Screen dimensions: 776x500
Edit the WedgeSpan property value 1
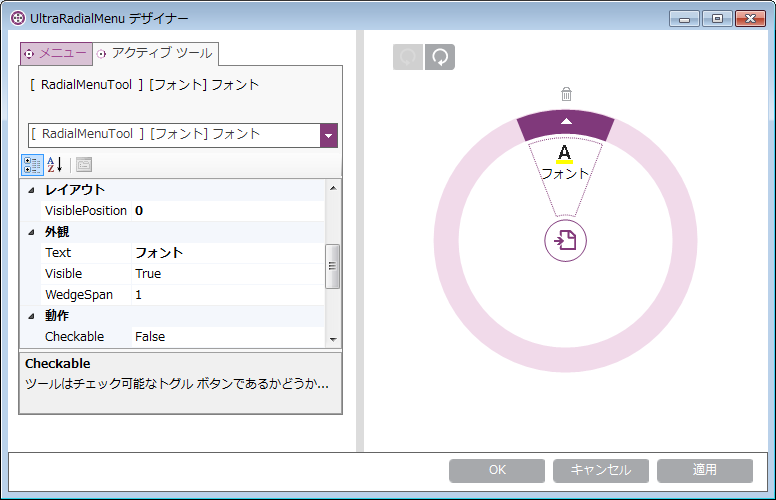(x=228, y=295)
